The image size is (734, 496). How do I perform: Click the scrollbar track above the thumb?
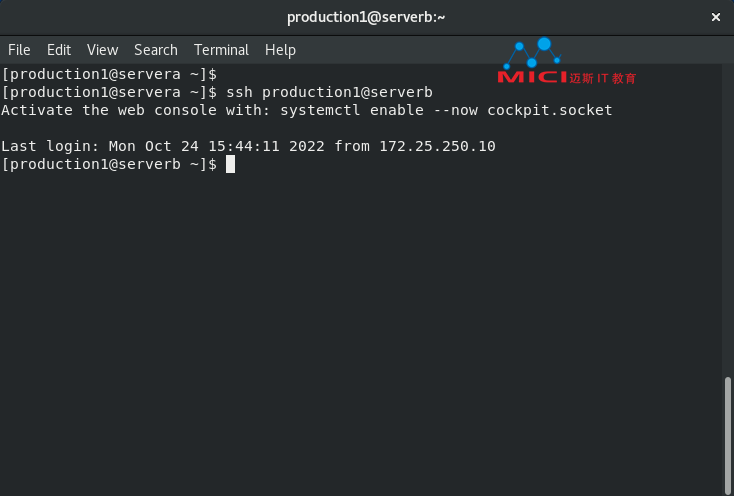tap(727, 220)
